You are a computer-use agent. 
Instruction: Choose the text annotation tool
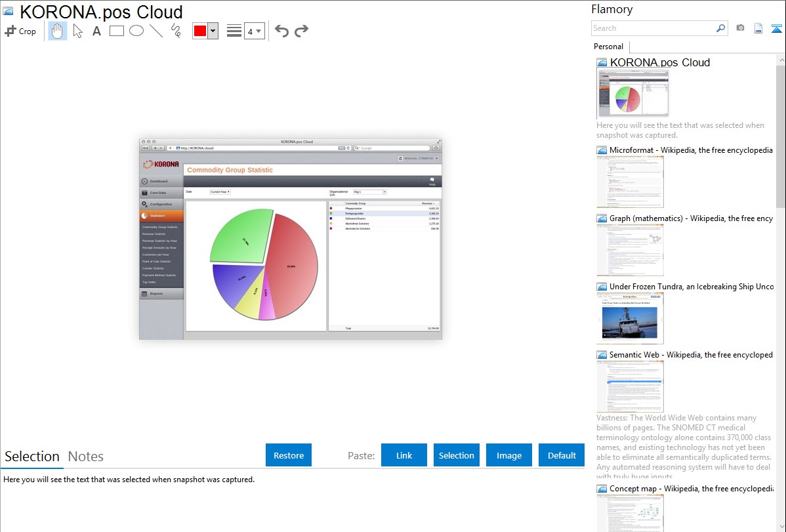[96, 31]
